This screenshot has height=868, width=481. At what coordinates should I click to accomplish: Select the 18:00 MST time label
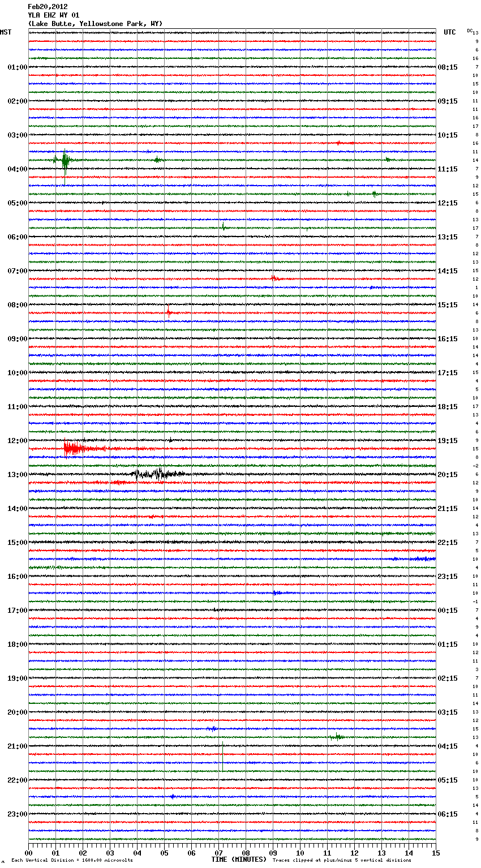point(18,644)
